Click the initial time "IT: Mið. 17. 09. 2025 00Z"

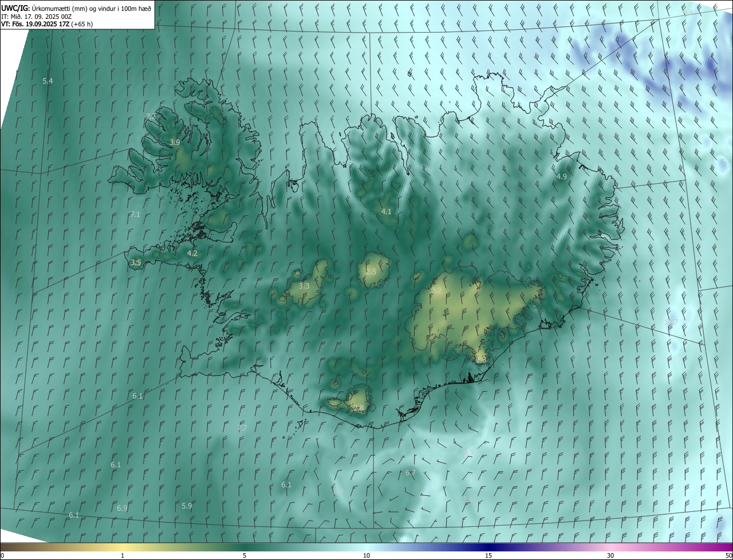click(x=36, y=17)
